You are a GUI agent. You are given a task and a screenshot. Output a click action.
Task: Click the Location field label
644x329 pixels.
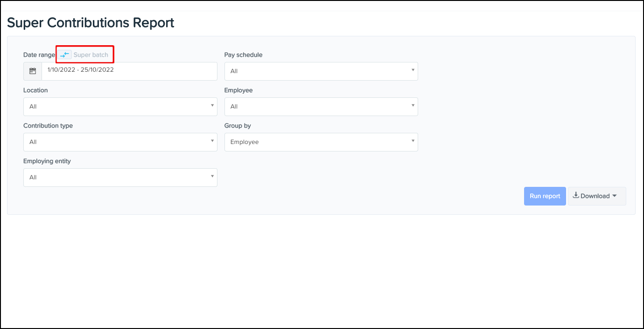tap(35, 90)
